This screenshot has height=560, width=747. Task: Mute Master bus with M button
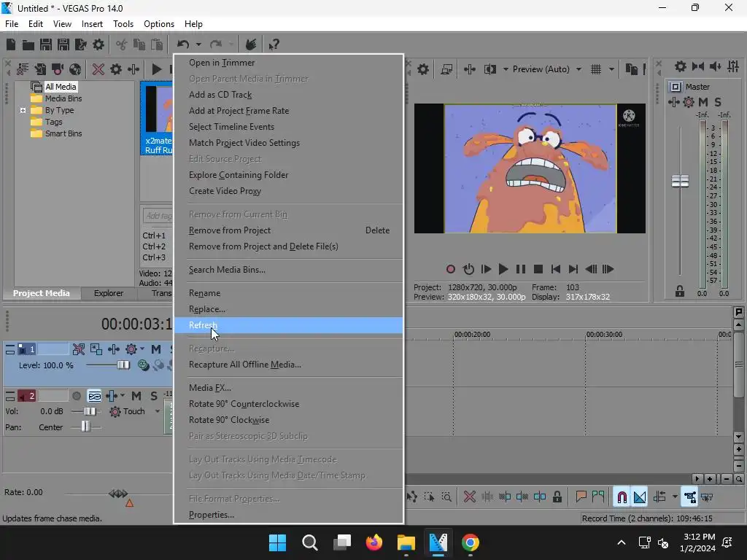click(703, 102)
